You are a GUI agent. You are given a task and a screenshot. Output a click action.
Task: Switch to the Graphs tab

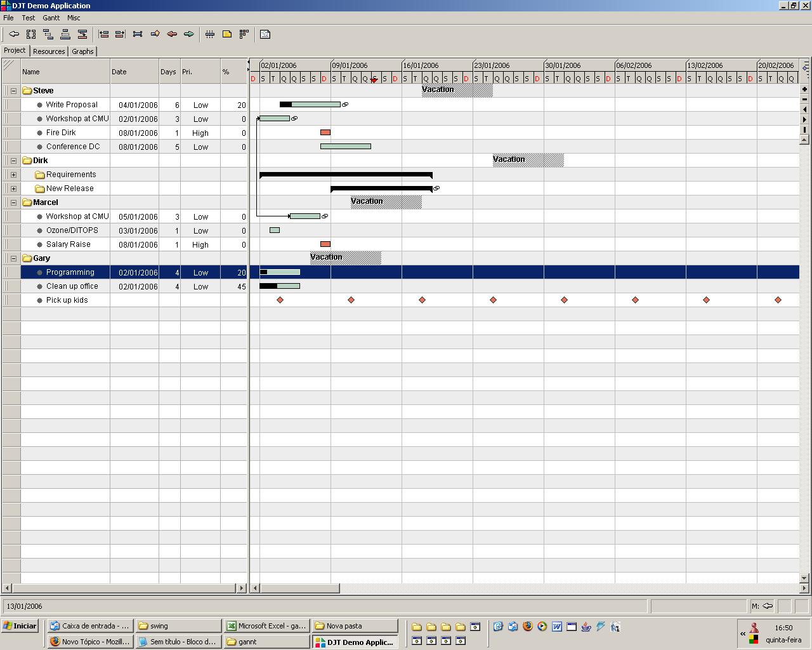coord(82,51)
